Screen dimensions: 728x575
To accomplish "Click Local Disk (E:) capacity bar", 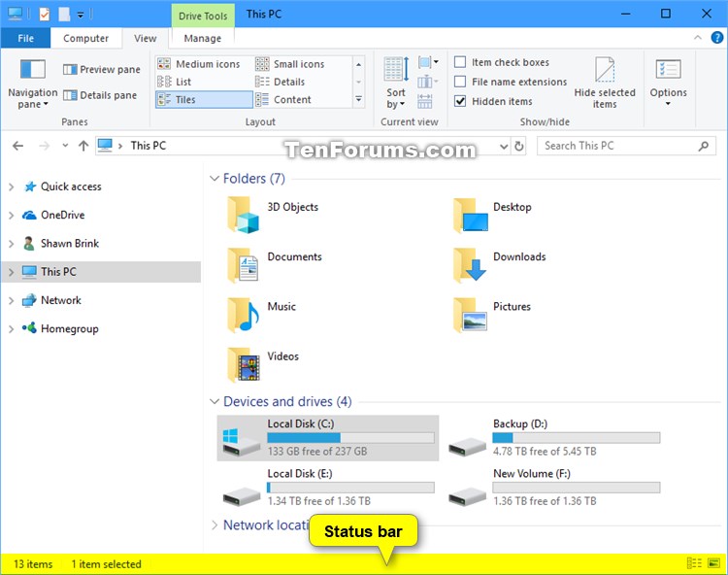I will click(x=350, y=488).
